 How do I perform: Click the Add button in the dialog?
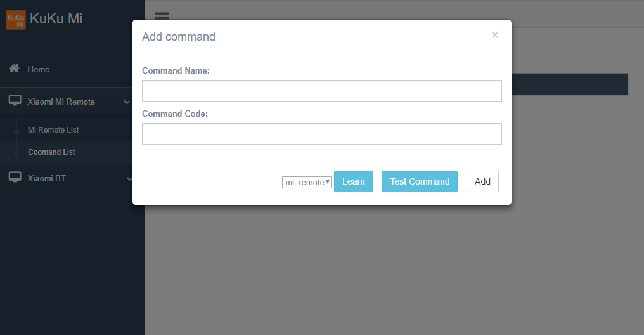click(482, 181)
